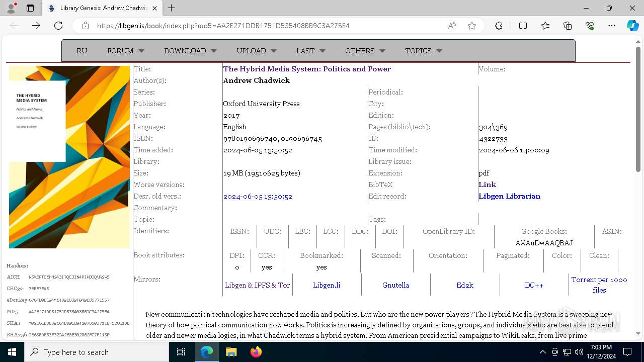Expand the LAST menu

(x=311, y=51)
